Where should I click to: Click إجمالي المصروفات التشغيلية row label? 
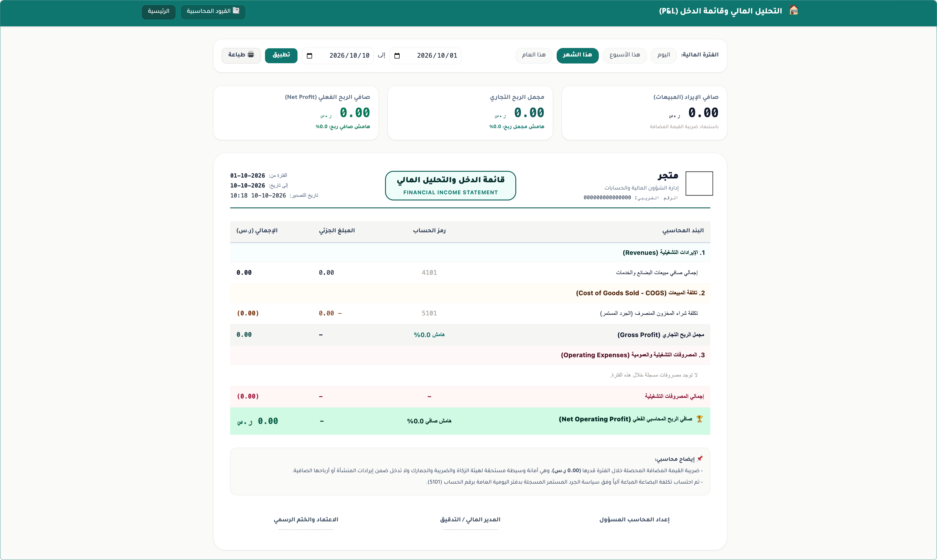click(x=674, y=396)
